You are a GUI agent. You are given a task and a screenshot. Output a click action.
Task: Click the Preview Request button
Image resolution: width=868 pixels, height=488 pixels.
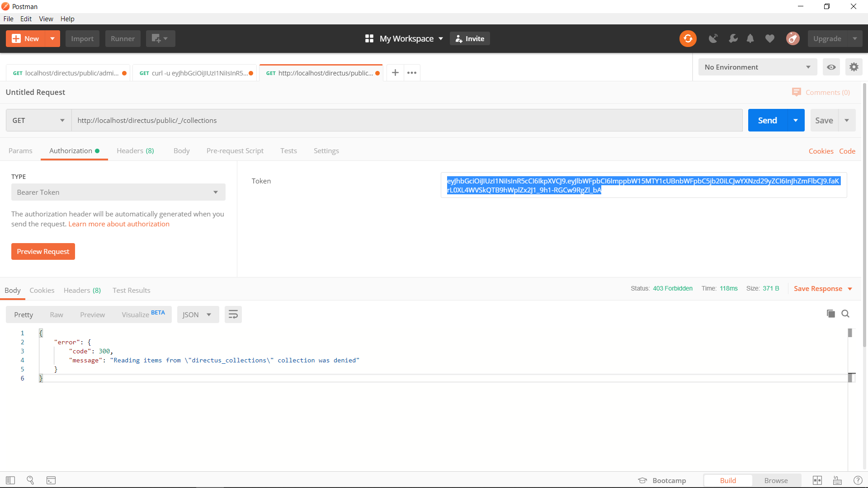43,251
